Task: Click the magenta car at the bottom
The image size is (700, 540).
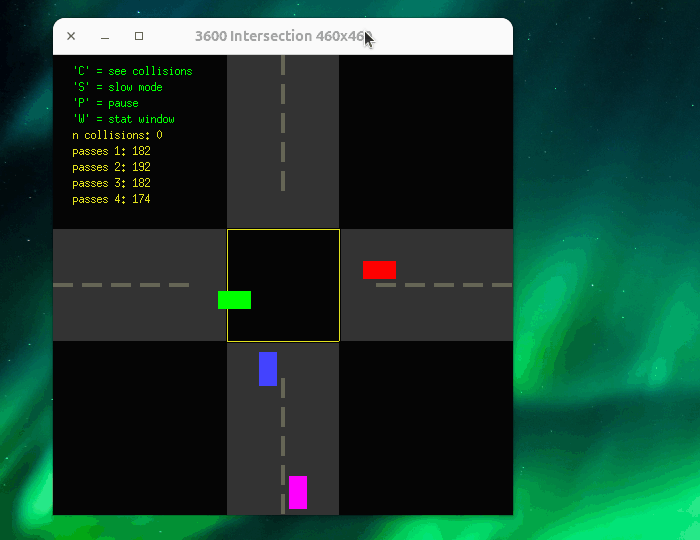Action: 298,492
